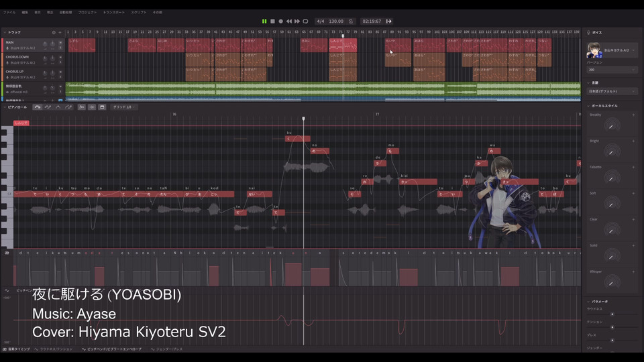Switch to ピッチベンド/ビブラートエンベロープ parameter tab
Screen dimensions: 644x362
(112, 349)
